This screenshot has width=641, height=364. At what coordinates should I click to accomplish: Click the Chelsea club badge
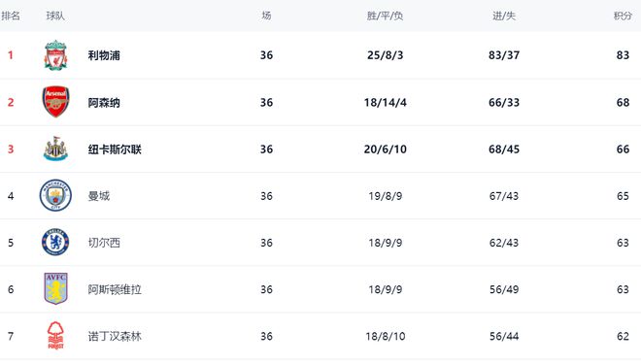55,243
